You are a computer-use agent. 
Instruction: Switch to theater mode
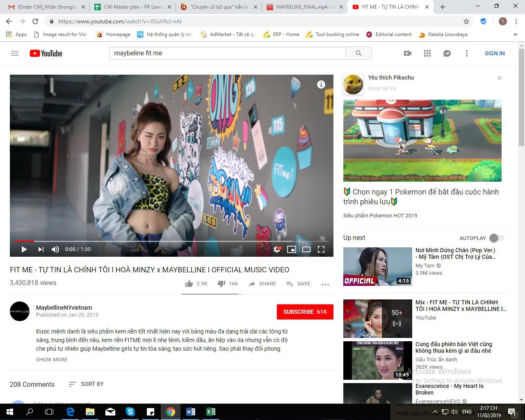point(306,249)
